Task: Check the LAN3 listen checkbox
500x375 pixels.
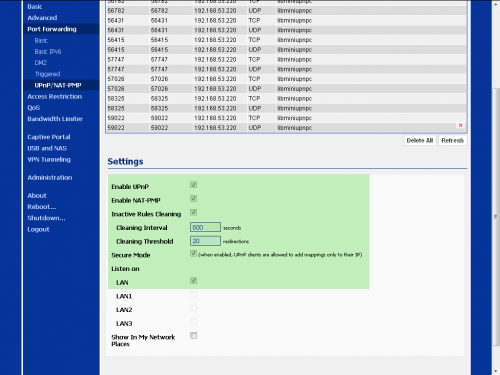Action: click(x=193, y=322)
